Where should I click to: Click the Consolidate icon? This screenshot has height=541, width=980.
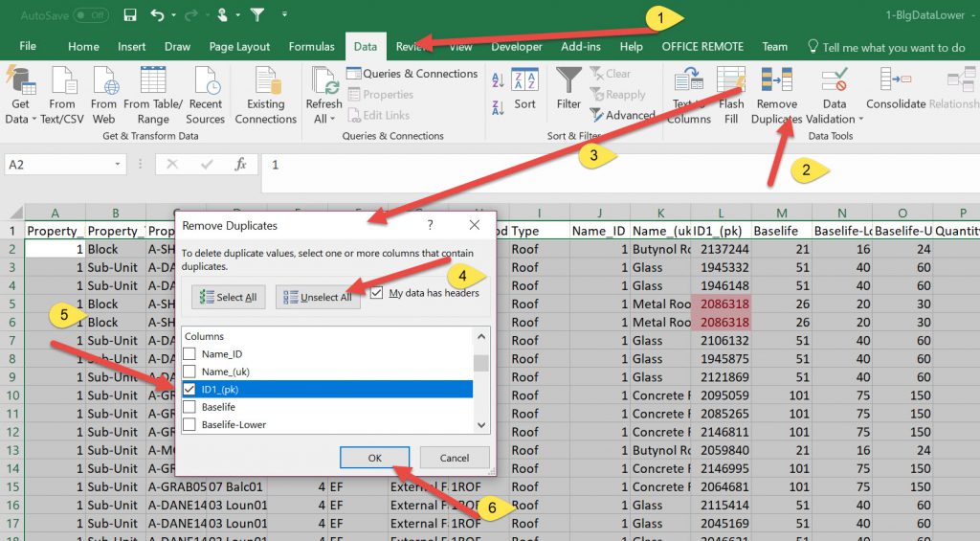tap(895, 82)
